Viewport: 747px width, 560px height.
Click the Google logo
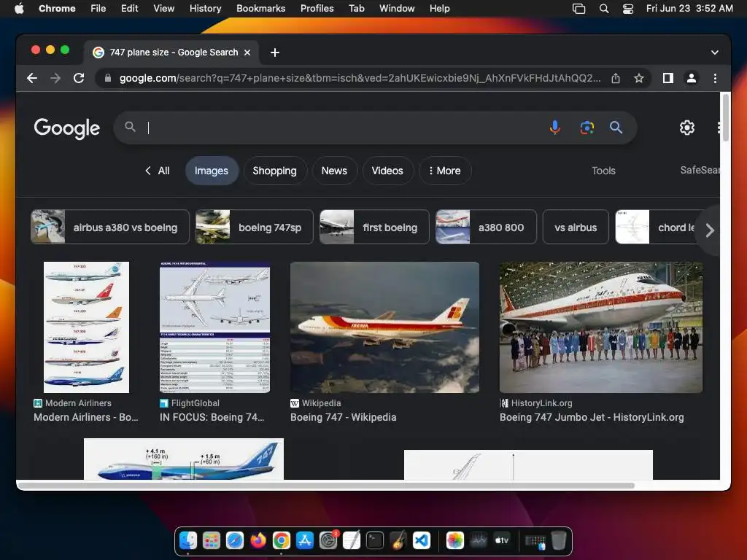[66, 128]
